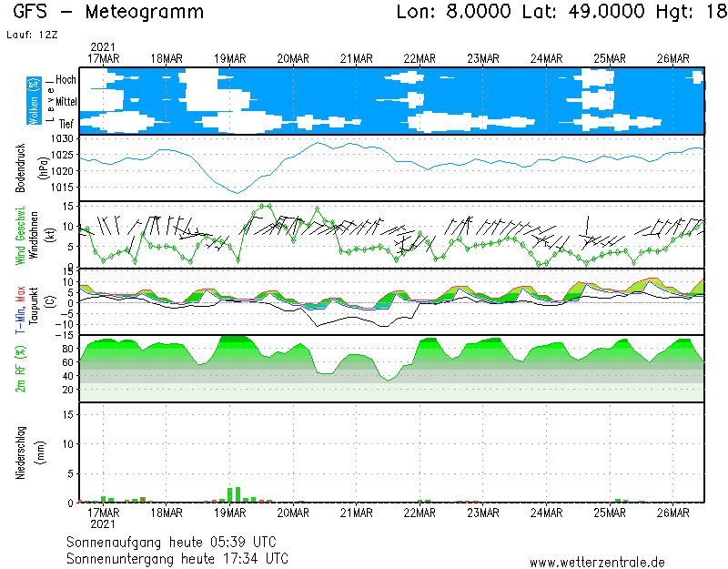Select the Lauf: 12Z run label
Image resolution: width=728 pixels, height=569 pixels.
pos(30,35)
